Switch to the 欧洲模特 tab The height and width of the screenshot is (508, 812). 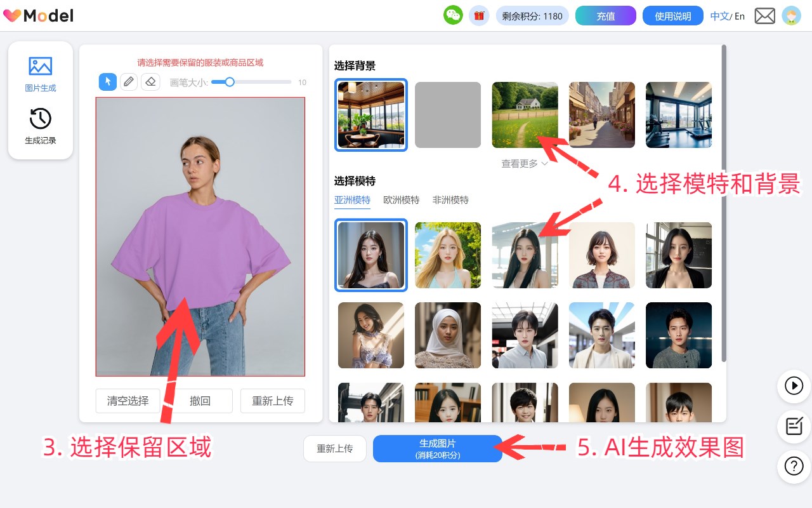click(401, 200)
